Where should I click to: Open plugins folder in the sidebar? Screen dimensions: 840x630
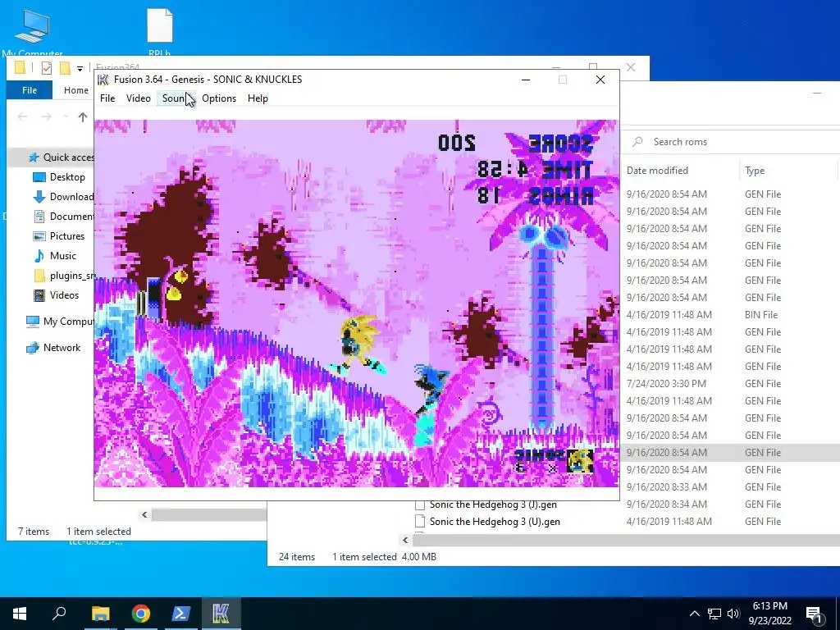point(63,276)
